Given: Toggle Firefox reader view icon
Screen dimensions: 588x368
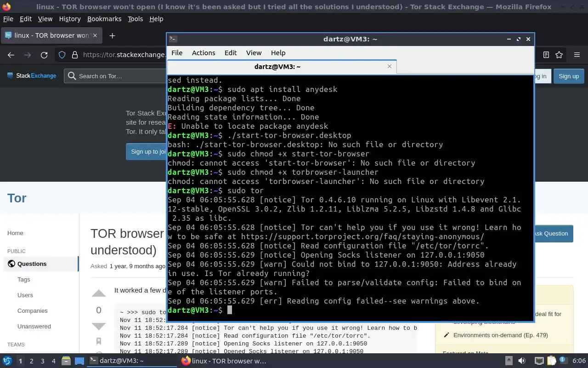Looking at the screenshot, I should [546, 55].
